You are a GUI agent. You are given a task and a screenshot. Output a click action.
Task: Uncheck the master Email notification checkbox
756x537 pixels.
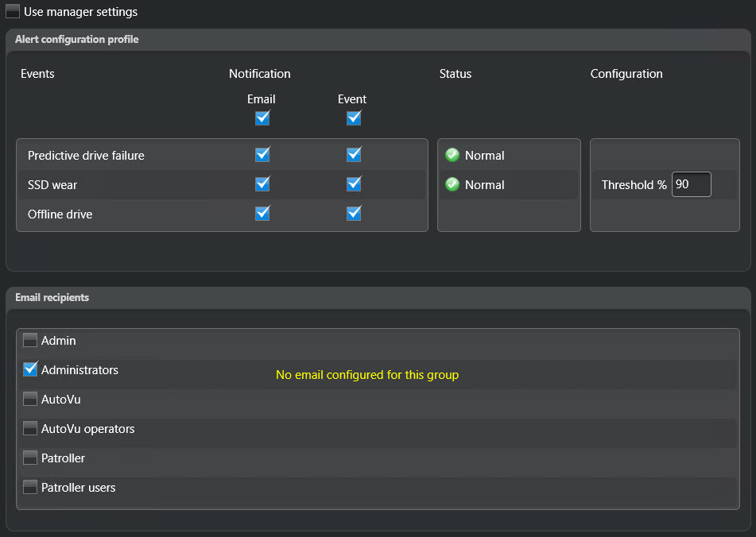[262, 118]
